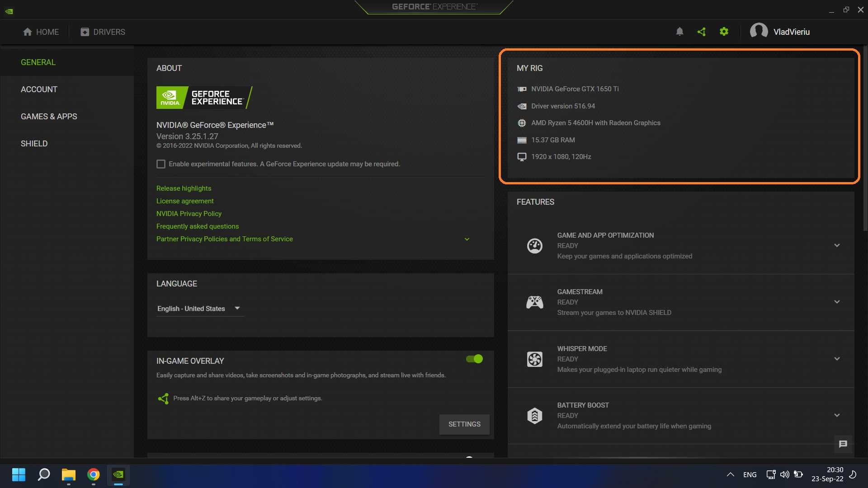Image resolution: width=868 pixels, height=488 pixels.
Task: Expand Game and App Optimization chevron
Action: tap(837, 246)
